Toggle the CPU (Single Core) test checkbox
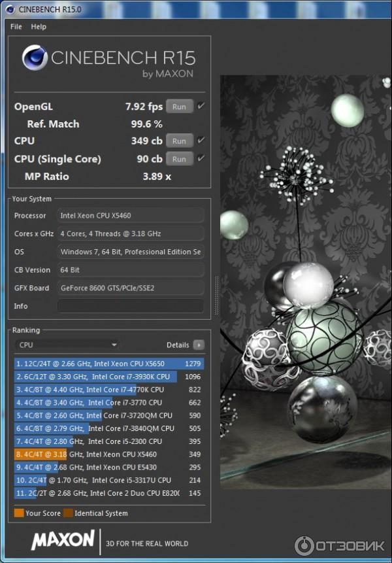Viewport: 392px width, 563px height. tap(201, 158)
